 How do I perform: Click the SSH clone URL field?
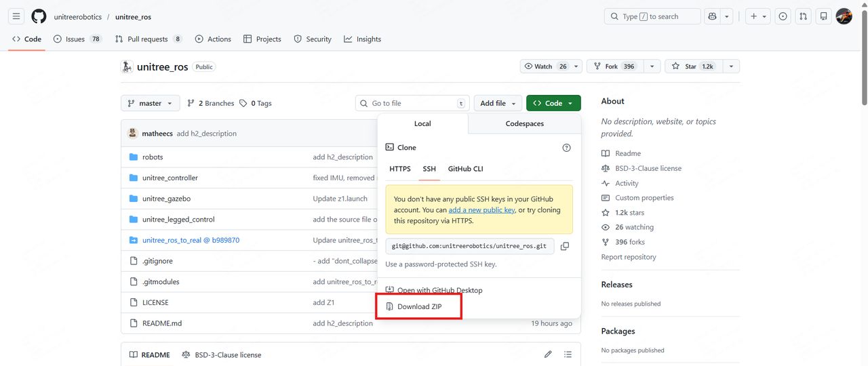click(x=470, y=246)
